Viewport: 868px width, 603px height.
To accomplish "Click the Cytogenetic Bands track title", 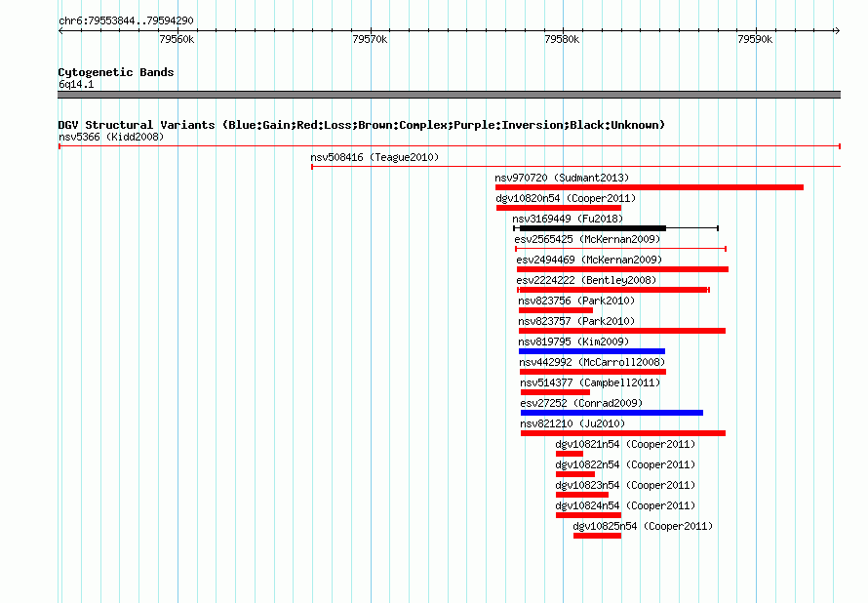I will (116, 72).
